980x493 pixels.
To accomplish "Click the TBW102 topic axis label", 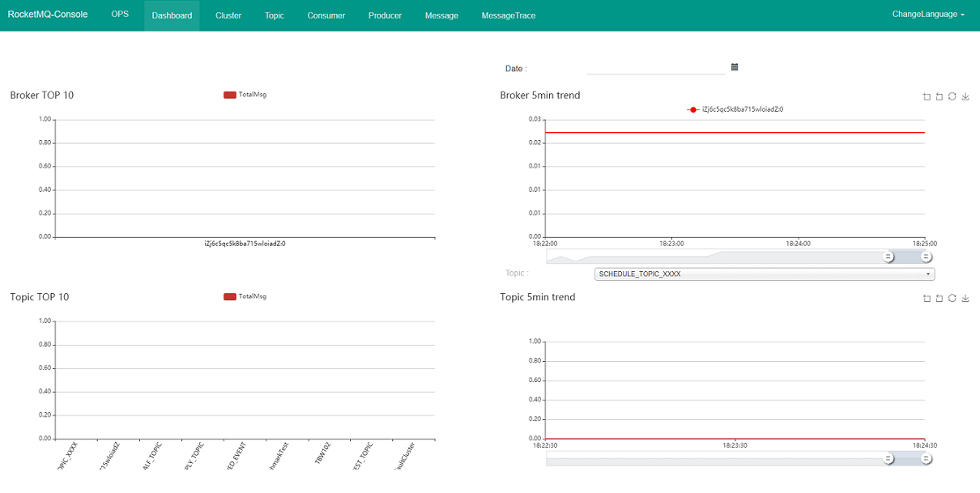I will click(x=323, y=454).
